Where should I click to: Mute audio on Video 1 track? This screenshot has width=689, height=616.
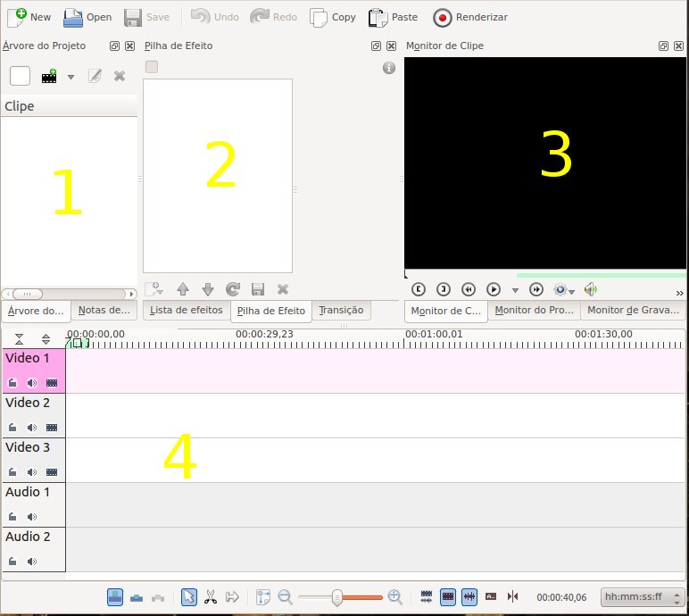[x=32, y=383]
